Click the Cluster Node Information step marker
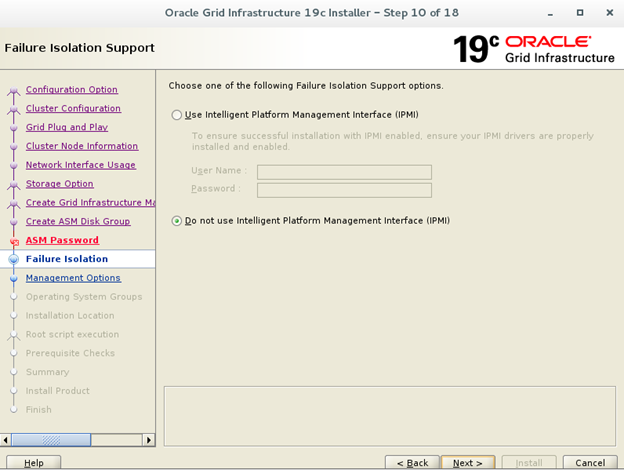Screen dimensions: 624x470 (14, 146)
